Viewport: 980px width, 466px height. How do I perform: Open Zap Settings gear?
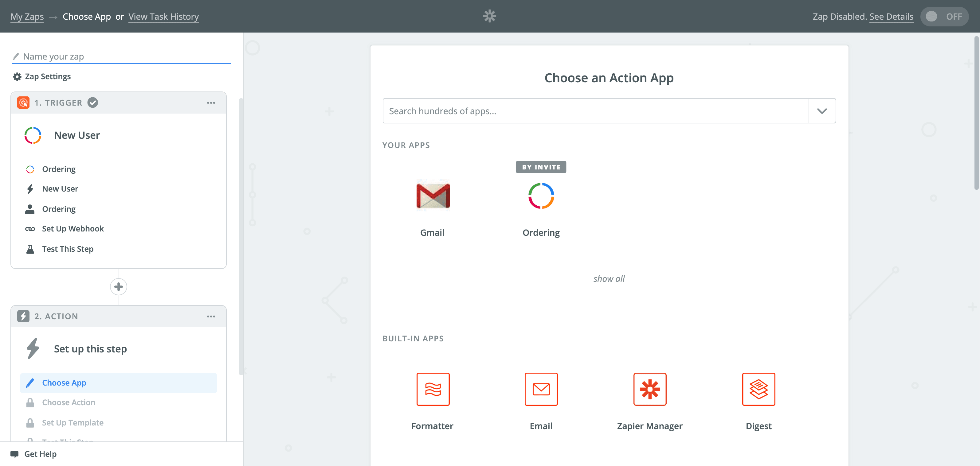pyautogui.click(x=17, y=76)
